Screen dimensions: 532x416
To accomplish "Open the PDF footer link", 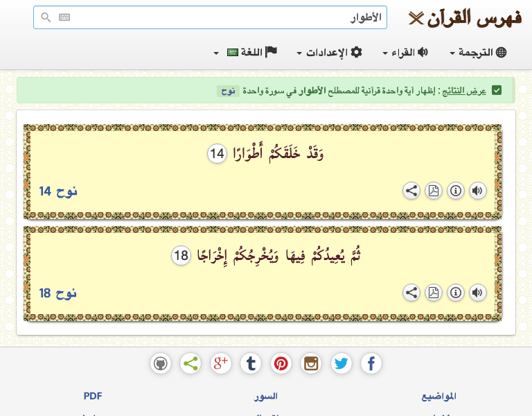I will [93, 396].
